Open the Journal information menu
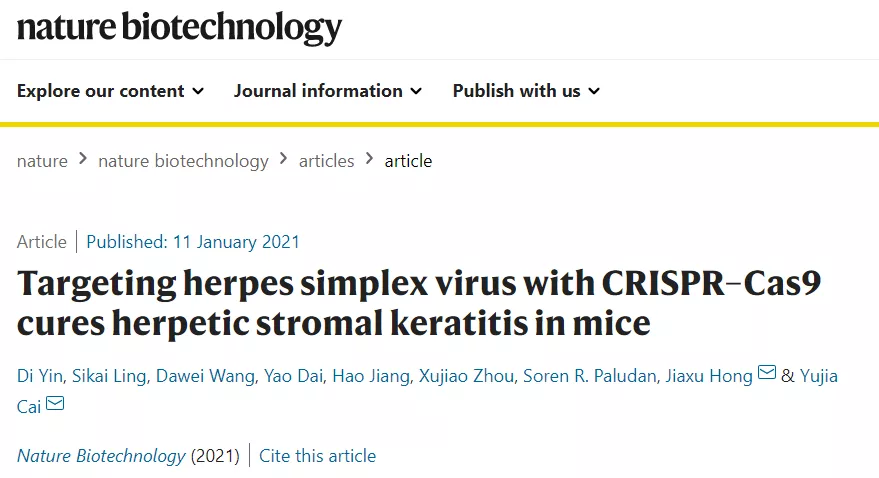Image resolution: width=879 pixels, height=478 pixels. click(328, 91)
